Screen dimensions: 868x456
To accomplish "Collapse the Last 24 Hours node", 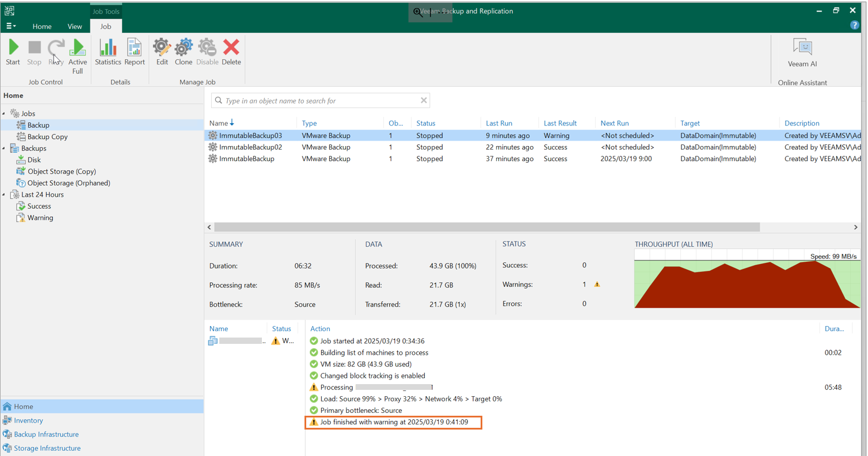I will pos(4,195).
